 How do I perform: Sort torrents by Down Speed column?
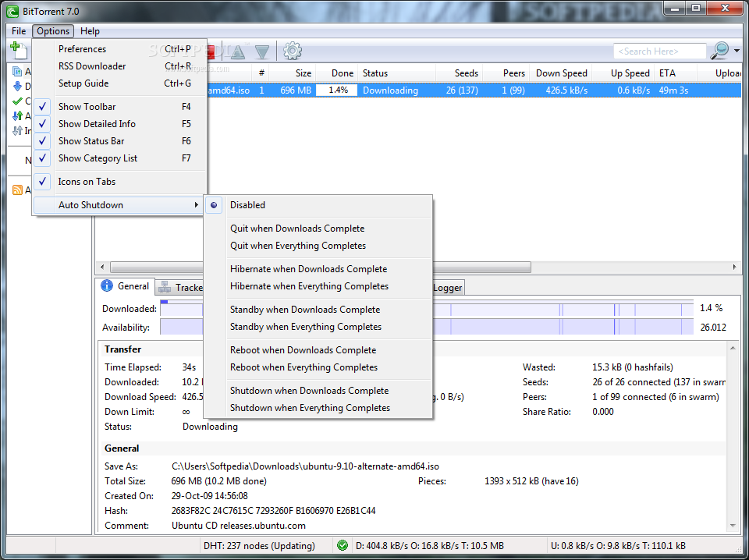click(561, 73)
